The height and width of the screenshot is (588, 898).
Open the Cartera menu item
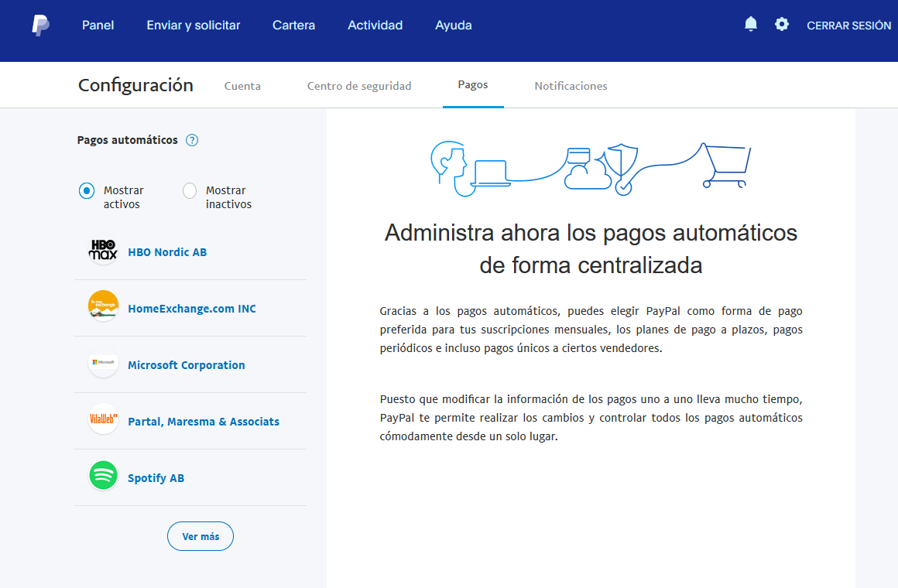[x=293, y=26]
